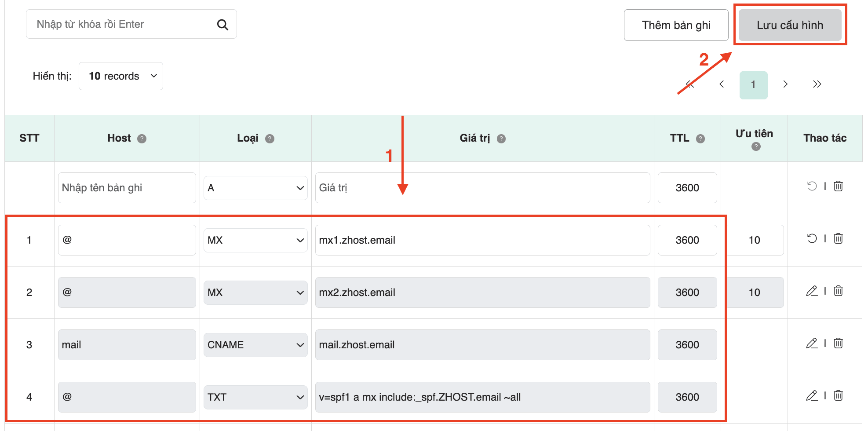Click the Lưu cấu hình button
The width and height of the screenshot is (868, 431).
(x=790, y=25)
